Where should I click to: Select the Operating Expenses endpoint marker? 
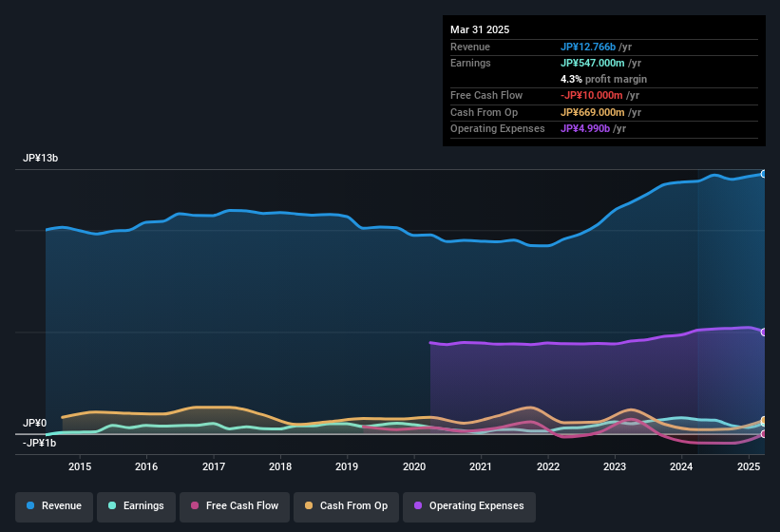764,332
